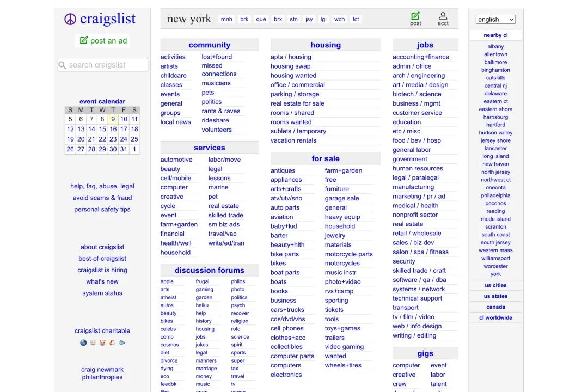
Task: Expand the cl worldwide section
Action: click(x=495, y=318)
